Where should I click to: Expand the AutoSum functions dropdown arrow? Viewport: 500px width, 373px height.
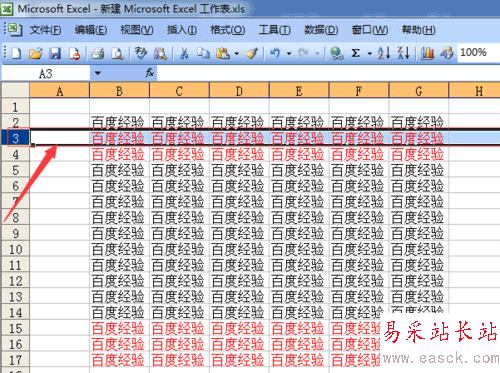pyautogui.click(x=369, y=53)
